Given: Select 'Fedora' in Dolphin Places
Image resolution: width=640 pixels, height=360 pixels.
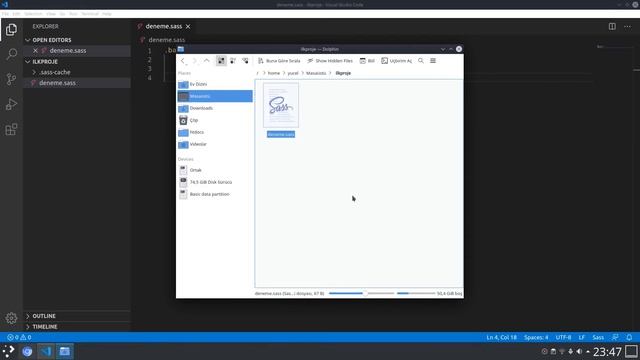Looking at the screenshot, I should [x=215, y=132].
